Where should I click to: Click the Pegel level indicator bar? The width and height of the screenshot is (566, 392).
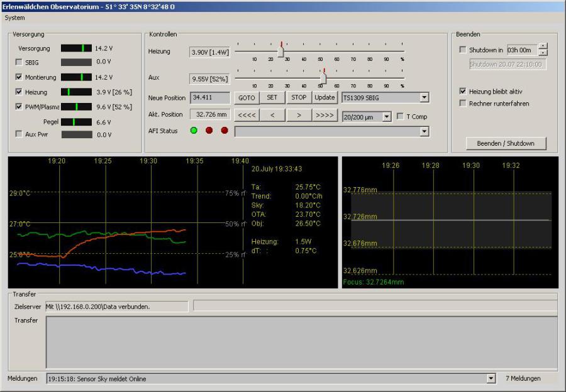[x=76, y=122]
